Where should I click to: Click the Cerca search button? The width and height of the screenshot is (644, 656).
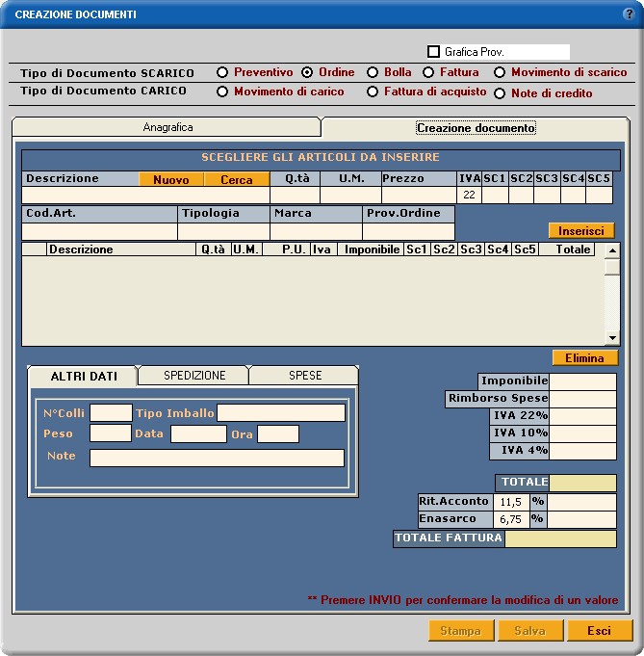click(x=237, y=179)
